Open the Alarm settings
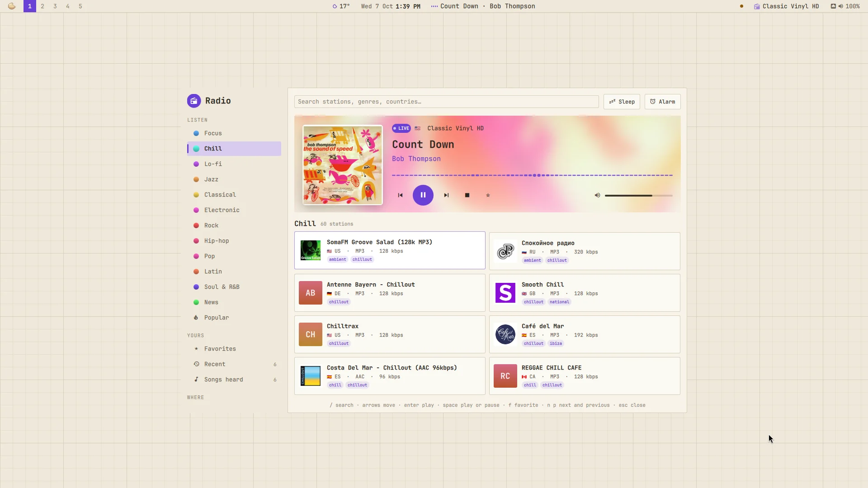 point(662,102)
